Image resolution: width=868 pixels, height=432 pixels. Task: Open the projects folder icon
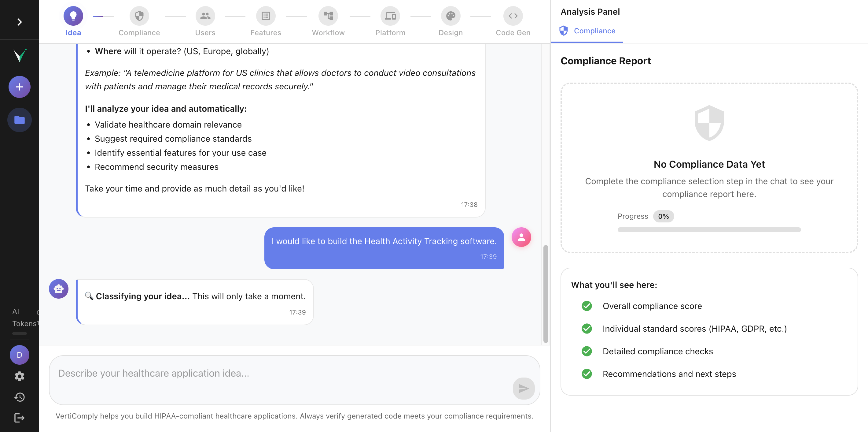(19, 119)
